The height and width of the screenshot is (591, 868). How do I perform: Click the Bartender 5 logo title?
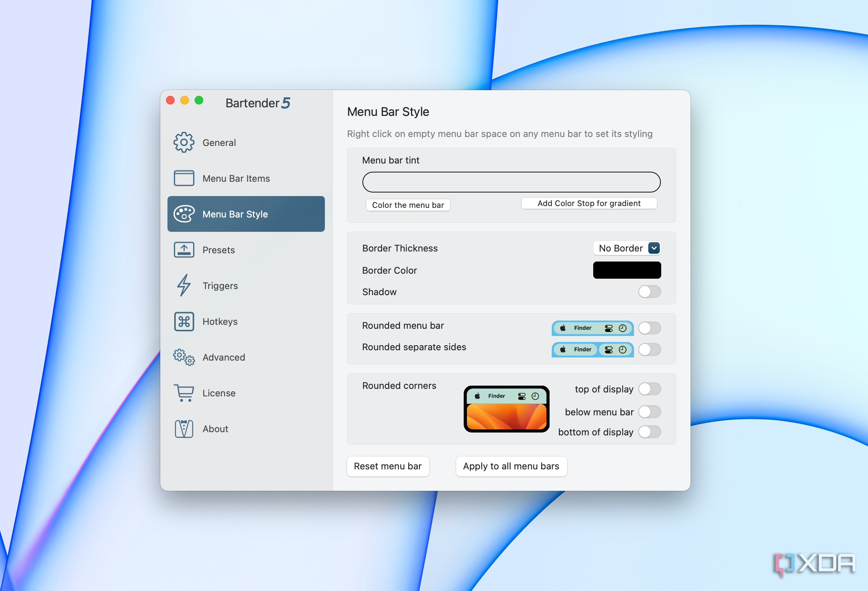click(258, 103)
